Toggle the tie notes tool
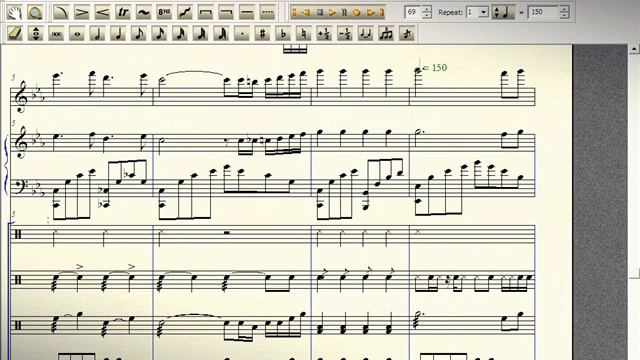The image size is (640, 360). (365, 33)
